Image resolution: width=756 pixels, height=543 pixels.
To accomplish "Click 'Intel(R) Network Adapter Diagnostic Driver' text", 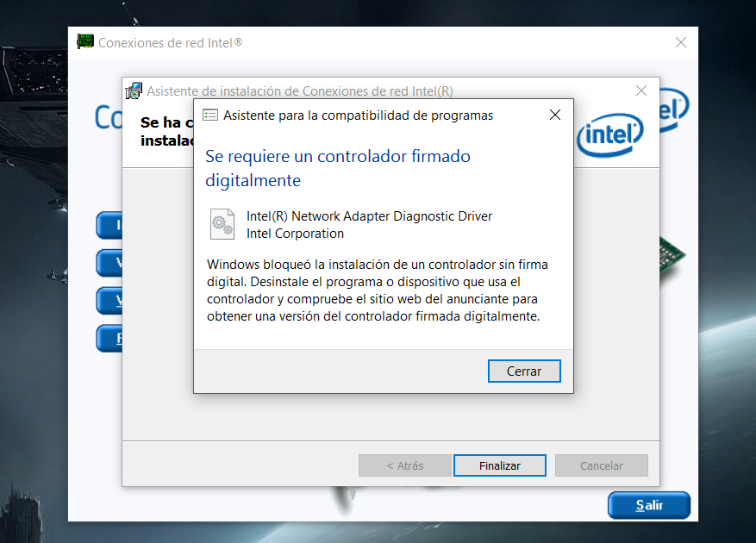I will click(x=369, y=216).
